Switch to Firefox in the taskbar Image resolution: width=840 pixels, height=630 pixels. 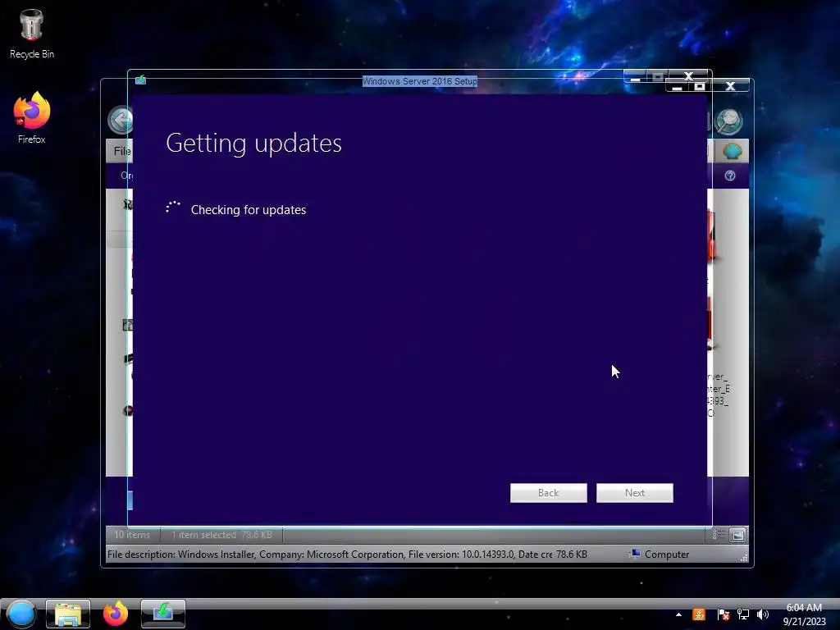point(115,614)
